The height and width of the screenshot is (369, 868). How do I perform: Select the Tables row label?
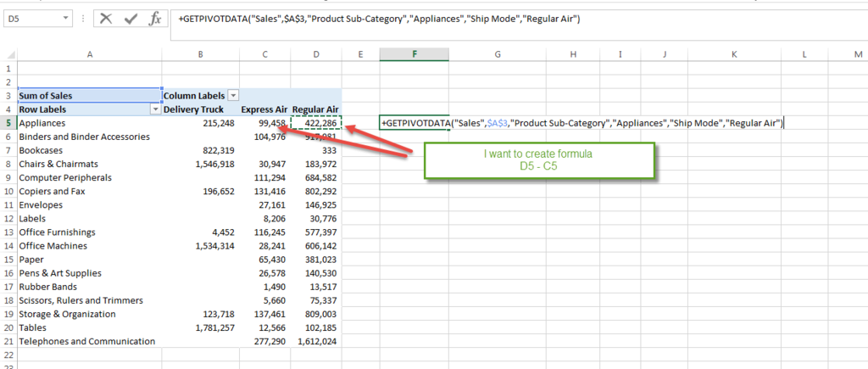click(x=90, y=327)
